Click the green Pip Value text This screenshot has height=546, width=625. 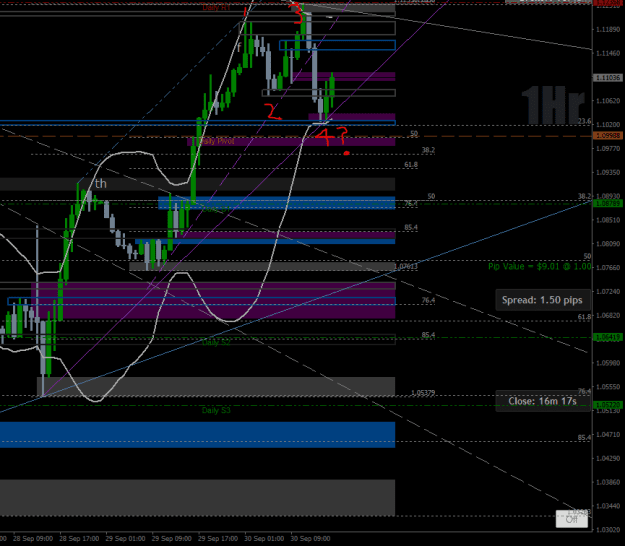point(540,266)
